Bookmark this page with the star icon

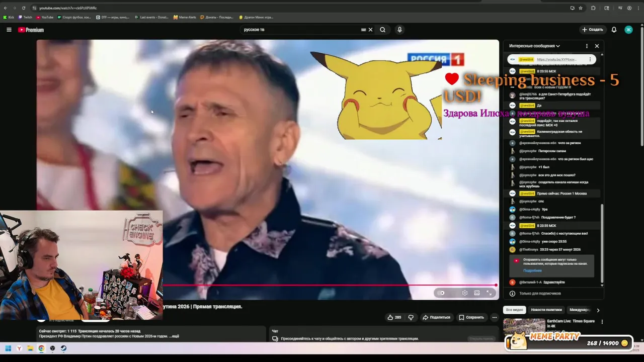pyautogui.click(x=581, y=8)
